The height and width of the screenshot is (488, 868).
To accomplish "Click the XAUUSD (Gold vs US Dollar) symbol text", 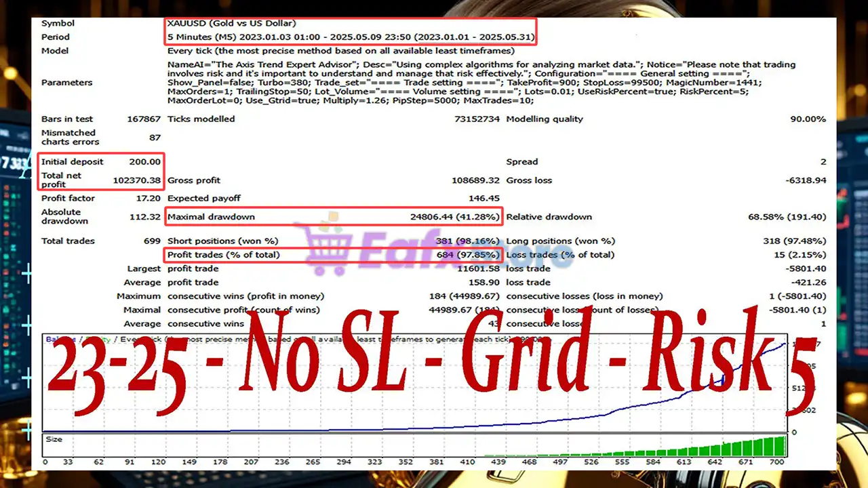I will [x=231, y=23].
